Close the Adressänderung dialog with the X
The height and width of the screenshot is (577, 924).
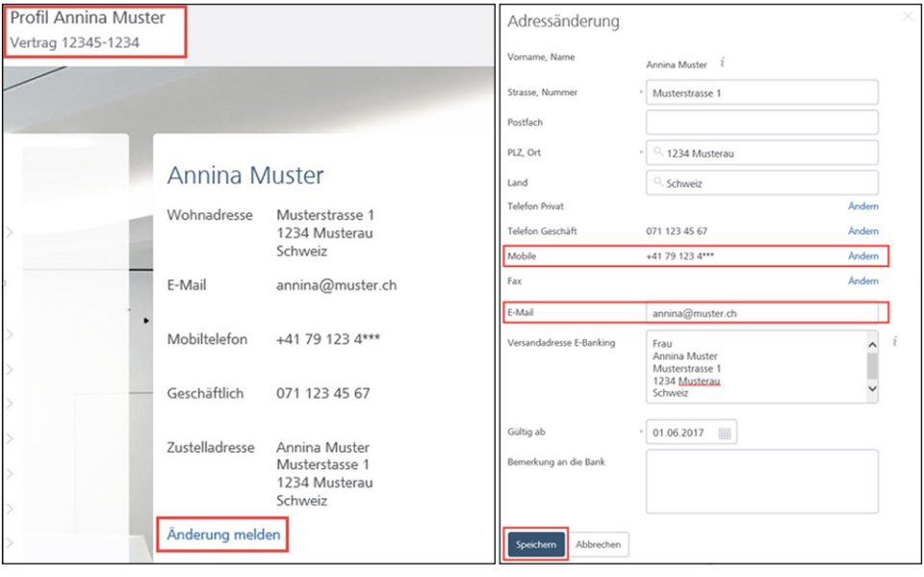[x=908, y=16]
